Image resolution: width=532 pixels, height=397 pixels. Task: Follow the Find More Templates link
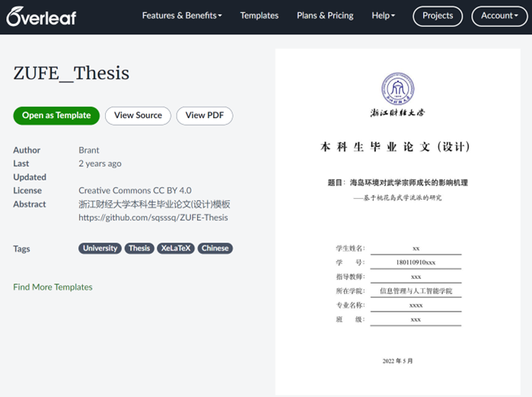pos(53,287)
